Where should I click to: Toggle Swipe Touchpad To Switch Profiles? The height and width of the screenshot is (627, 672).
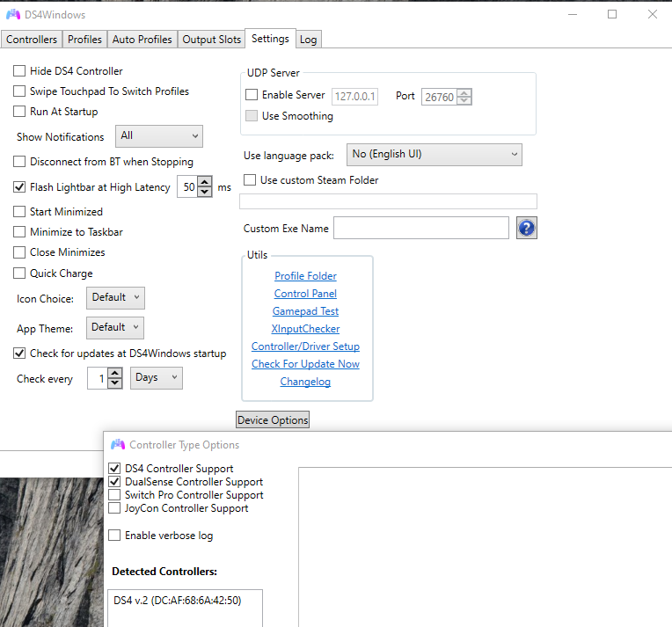(x=19, y=91)
